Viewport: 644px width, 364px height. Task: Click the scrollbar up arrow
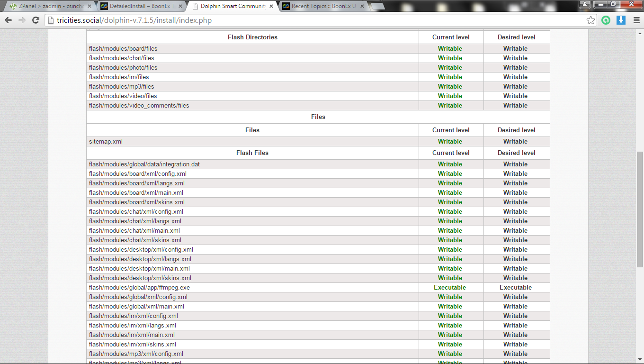(x=640, y=33)
